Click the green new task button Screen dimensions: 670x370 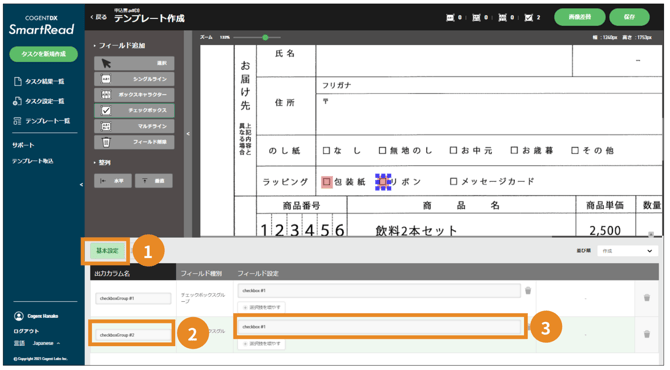44,54
